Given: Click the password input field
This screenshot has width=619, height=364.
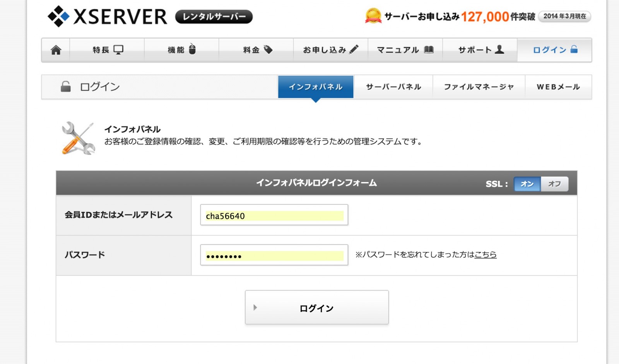Looking at the screenshot, I should (274, 255).
